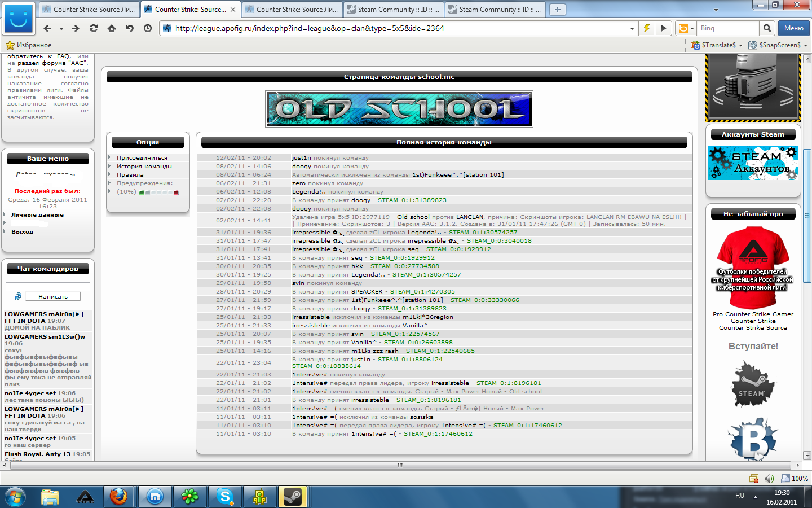Launch Firefox from the taskbar
Screen dimensions: 812x508
(x=118, y=497)
